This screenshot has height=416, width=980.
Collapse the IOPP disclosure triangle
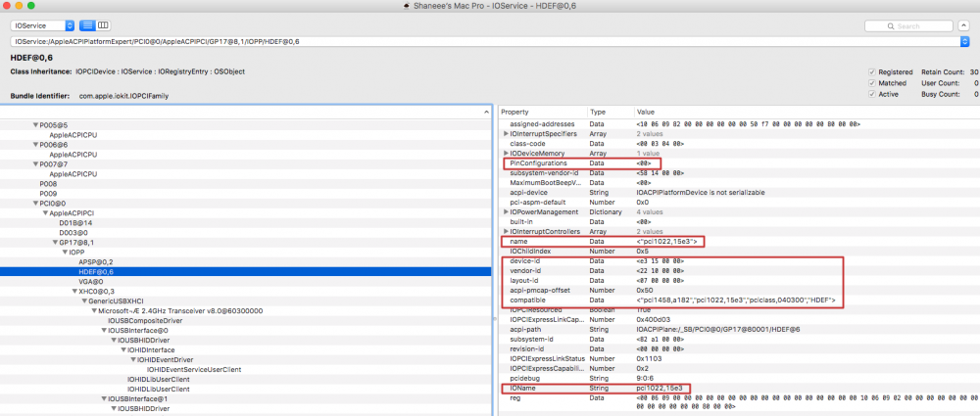point(65,253)
